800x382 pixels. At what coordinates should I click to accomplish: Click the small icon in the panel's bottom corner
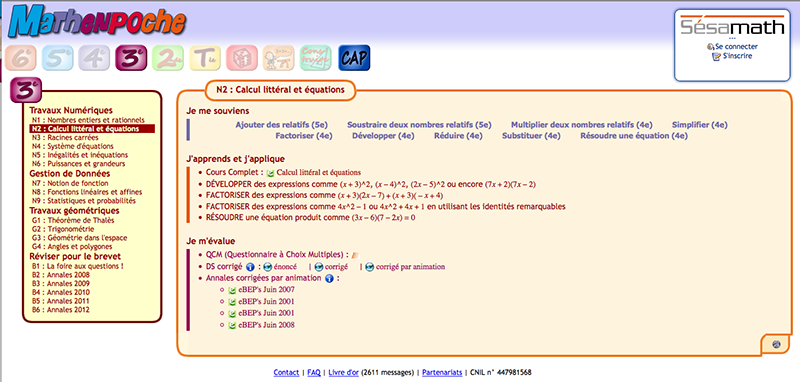point(776,344)
